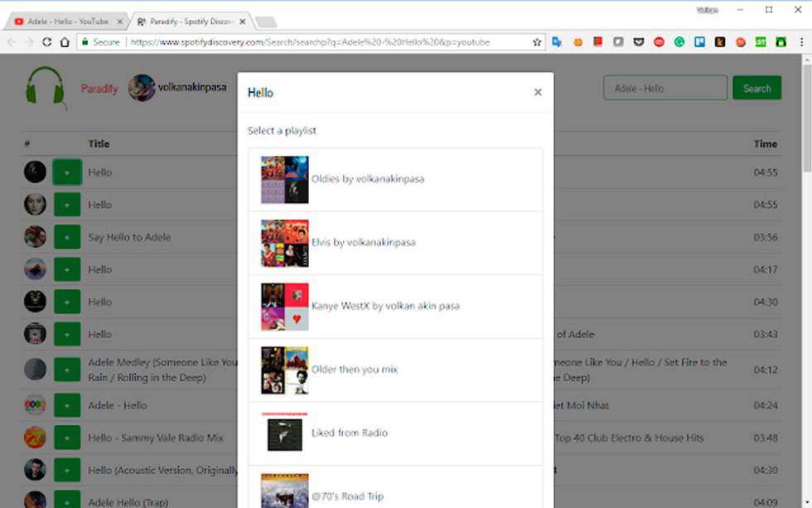The image size is (812, 508).
Task: Bookmark this page with the star
Action: click(537, 42)
